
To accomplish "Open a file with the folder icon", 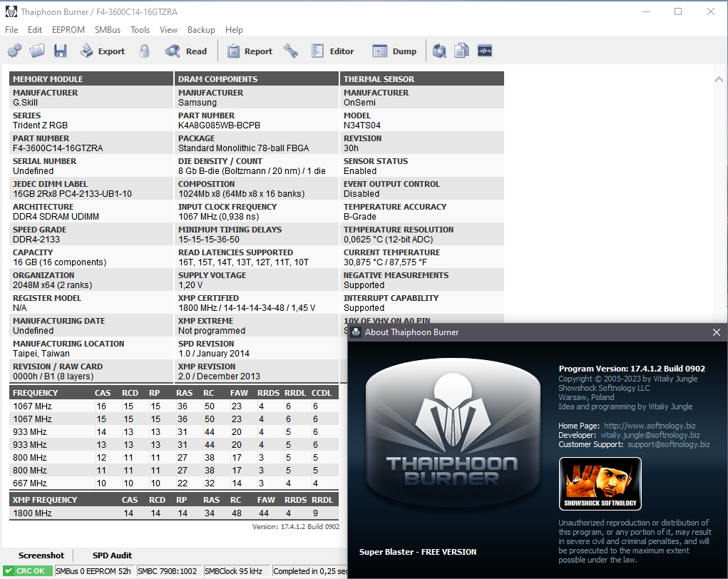I will point(37,51).
